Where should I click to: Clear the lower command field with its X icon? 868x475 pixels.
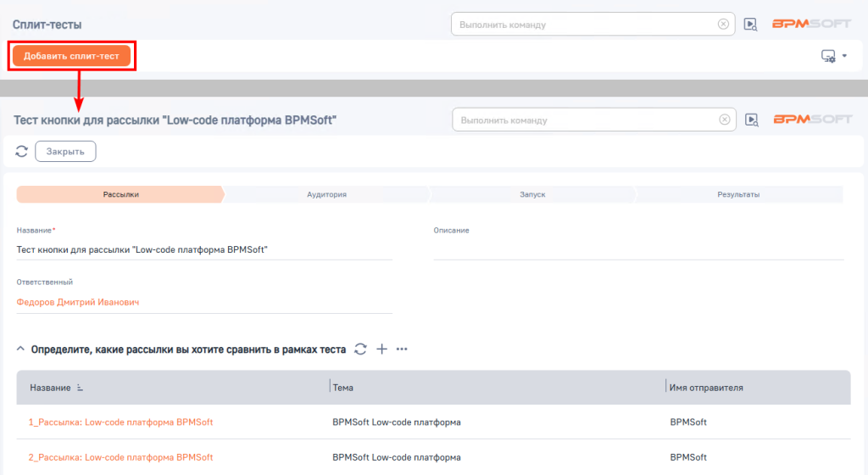click(x=724, y=120)
